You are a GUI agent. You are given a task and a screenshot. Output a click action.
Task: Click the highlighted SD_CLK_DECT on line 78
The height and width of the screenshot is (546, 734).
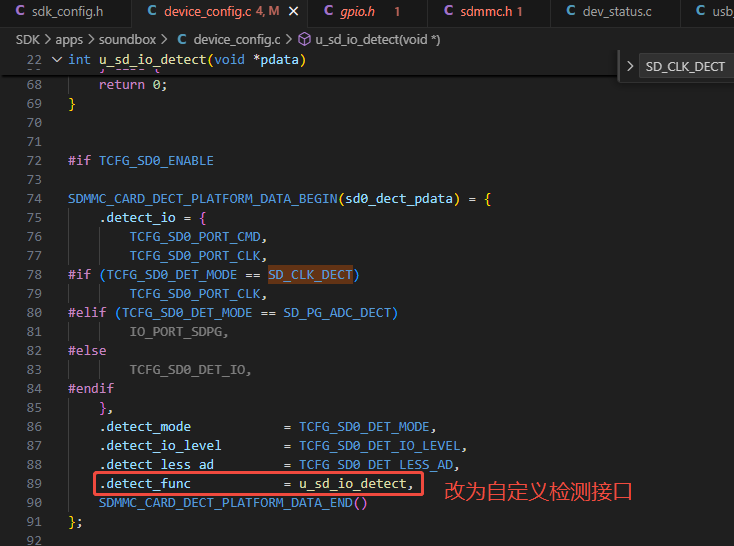[x=310, y=274]
